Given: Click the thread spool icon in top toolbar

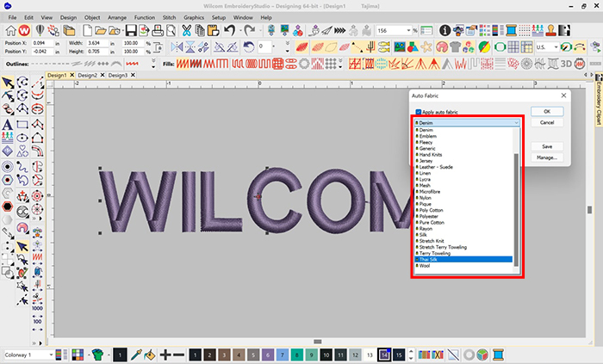Looking at the screenshot, I should (x=511, y=30).
